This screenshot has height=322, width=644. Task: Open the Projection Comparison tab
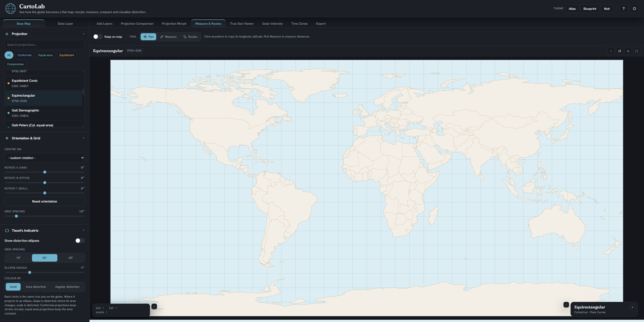pos(137,24)
